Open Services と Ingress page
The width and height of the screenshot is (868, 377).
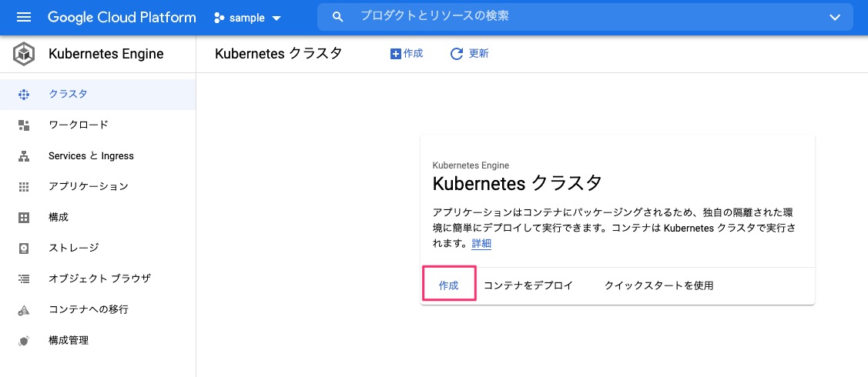[x=97, y=156]
